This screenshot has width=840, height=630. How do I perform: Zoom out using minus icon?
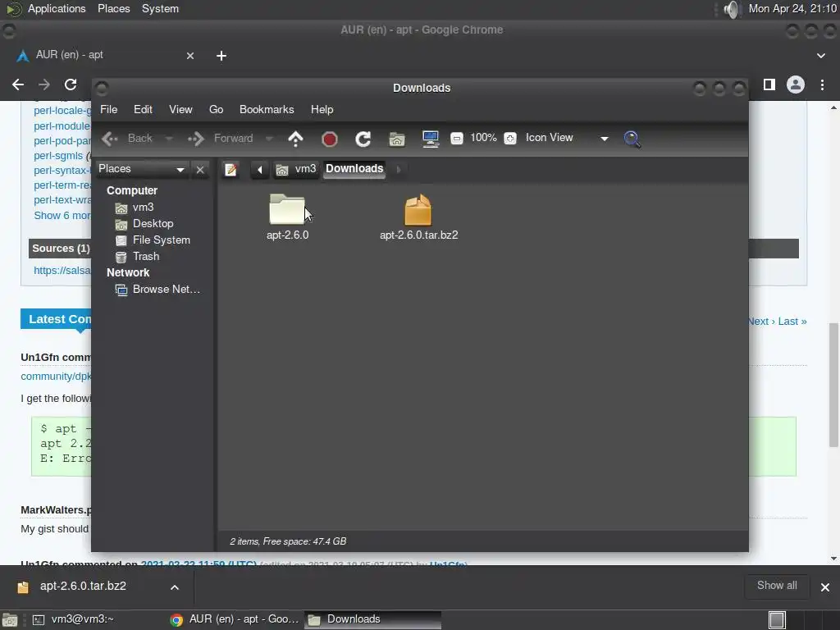coord(456,139)
